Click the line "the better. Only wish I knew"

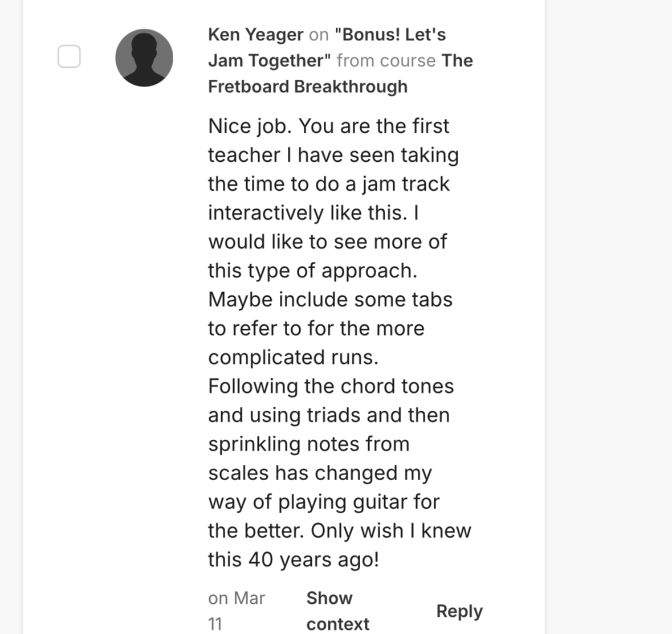coord(339,531)
